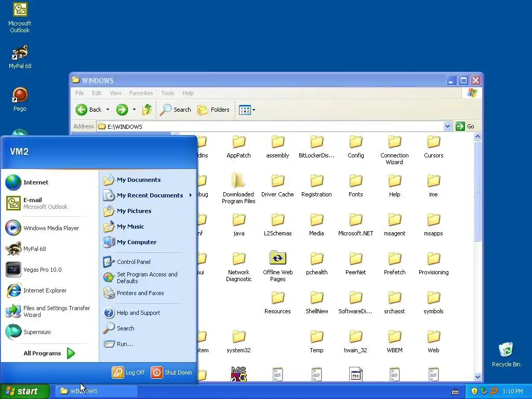Click the scrollbar down arrow
This screenshot has height=399, width=532.
pyautogui.click(x=478, y=377)
